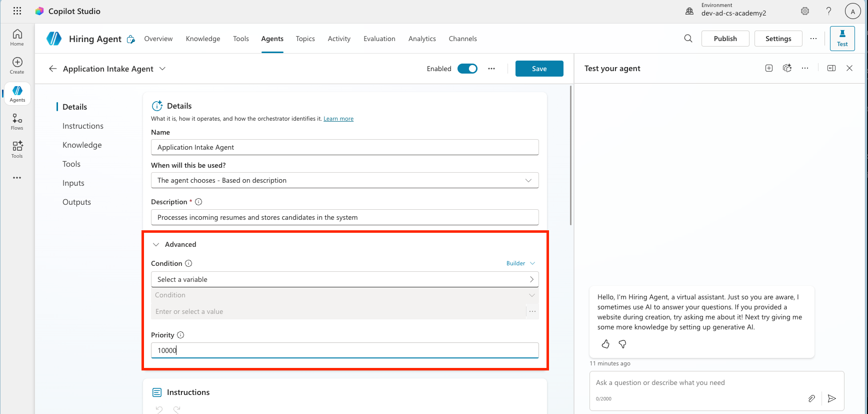Click the thumbs down feedback icon
The image size is (868, 414).
tap(622, 344)
